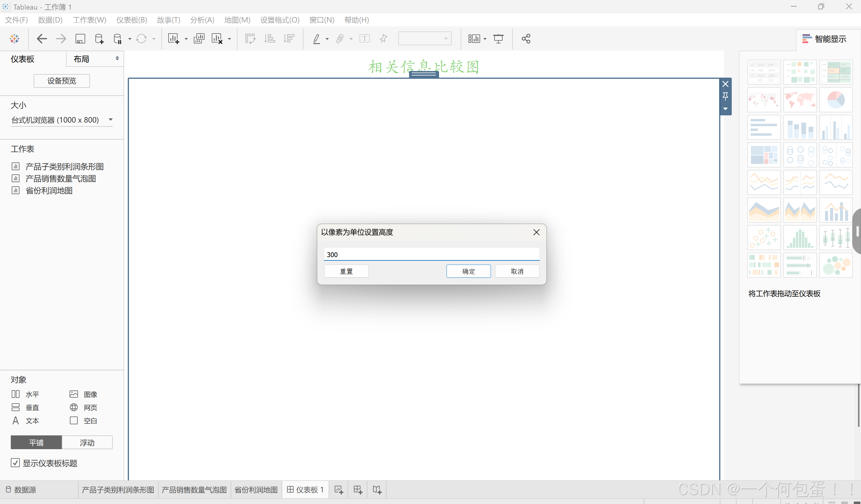Click the presentation mode icon
861x504 pixels.
coord(498,39)
